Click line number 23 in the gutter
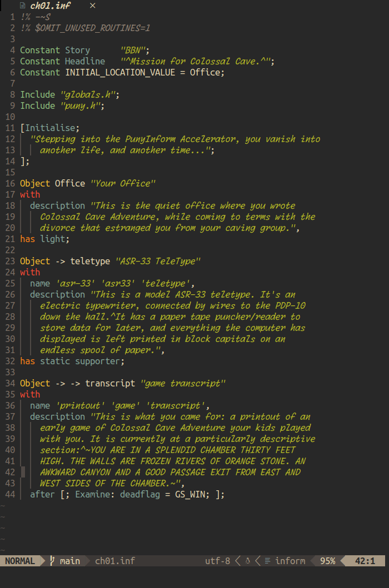 tap(10, 261)
